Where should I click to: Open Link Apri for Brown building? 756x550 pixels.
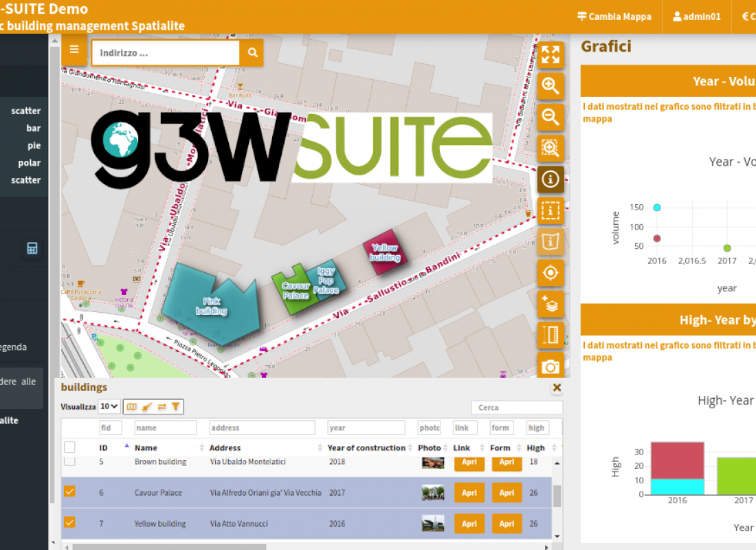click(469, 463)
